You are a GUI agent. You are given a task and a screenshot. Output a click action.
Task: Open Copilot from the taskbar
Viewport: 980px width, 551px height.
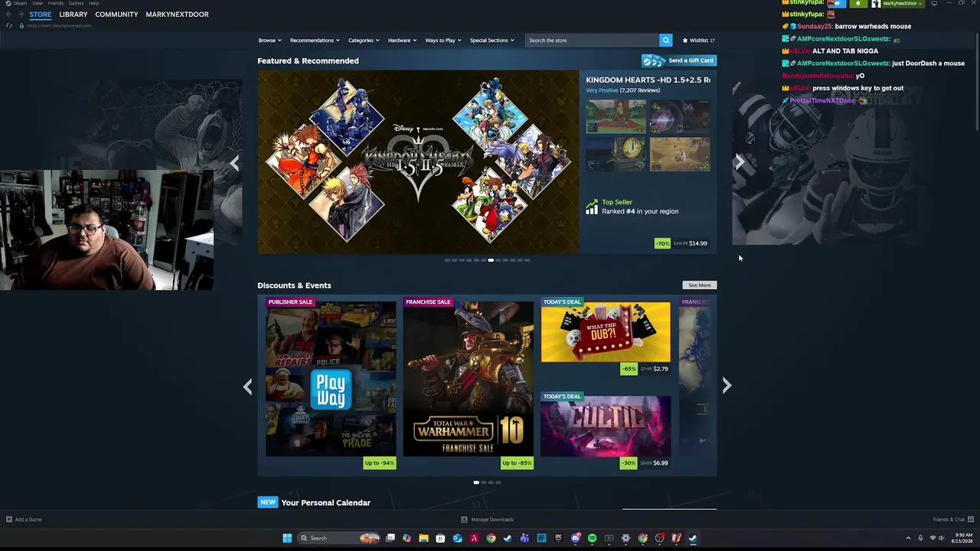click(x=407, y=538)
